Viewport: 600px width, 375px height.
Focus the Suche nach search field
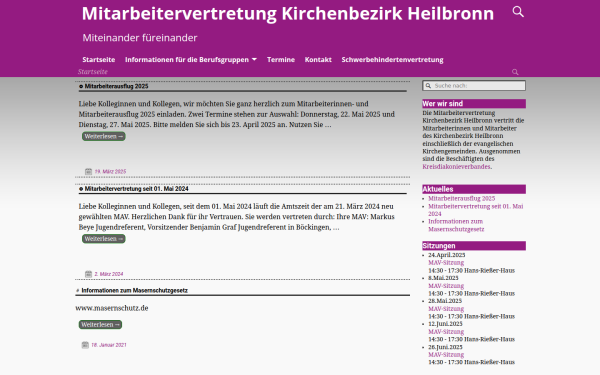pyautogui.click(x=474, y=86)
